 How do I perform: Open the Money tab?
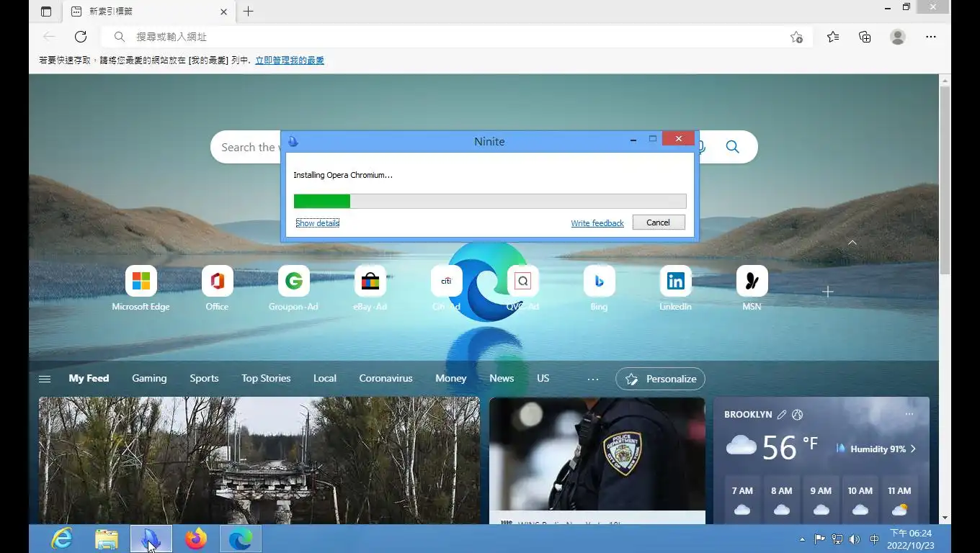tap(451, 378)
